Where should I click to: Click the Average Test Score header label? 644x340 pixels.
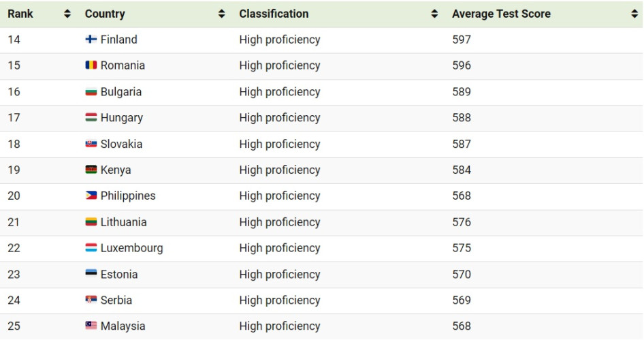501,14
